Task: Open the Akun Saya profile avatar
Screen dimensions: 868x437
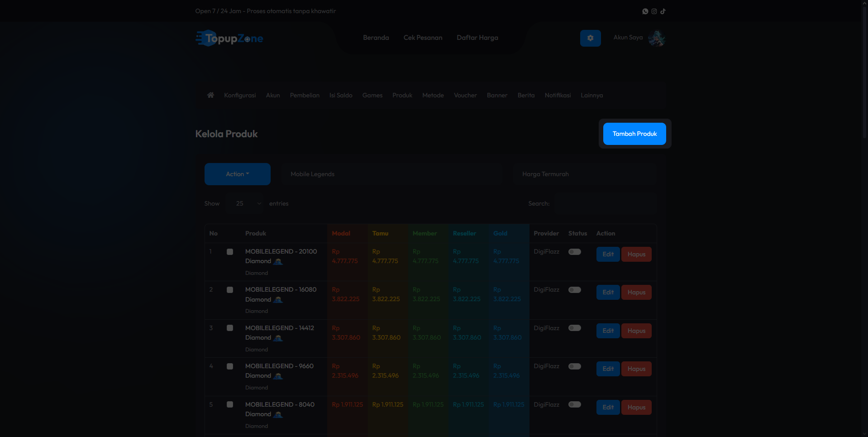Action: pos(657,38)
